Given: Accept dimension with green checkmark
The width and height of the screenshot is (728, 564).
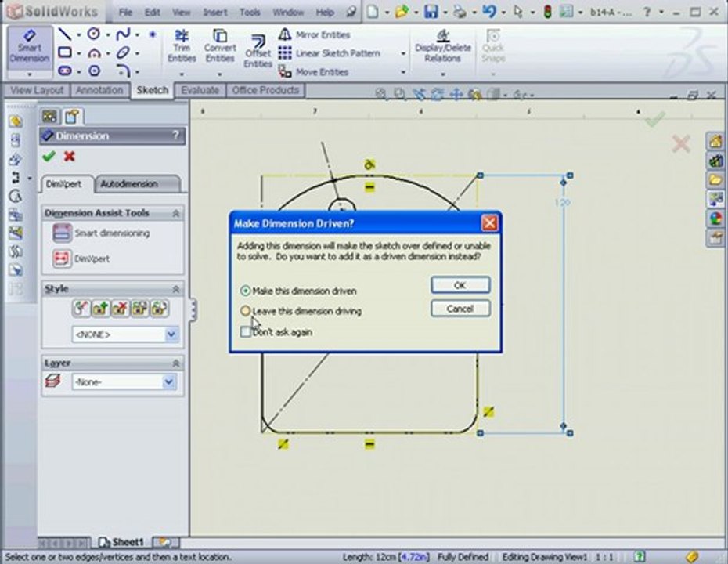Looking at the screenshot, I should point(49,157).
